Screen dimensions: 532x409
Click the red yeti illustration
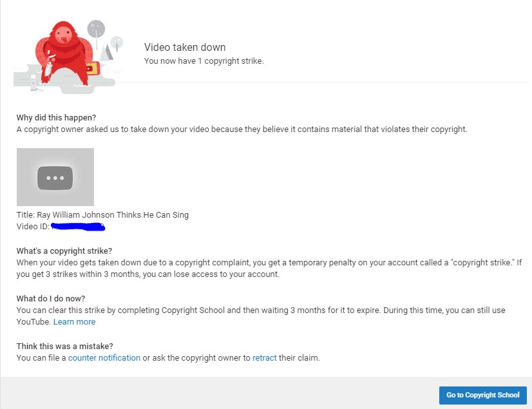(x=64, y=53)
